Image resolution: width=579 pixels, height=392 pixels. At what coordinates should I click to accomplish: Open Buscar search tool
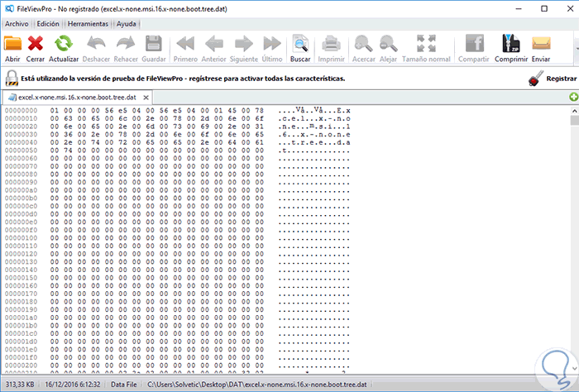(300, 44)
